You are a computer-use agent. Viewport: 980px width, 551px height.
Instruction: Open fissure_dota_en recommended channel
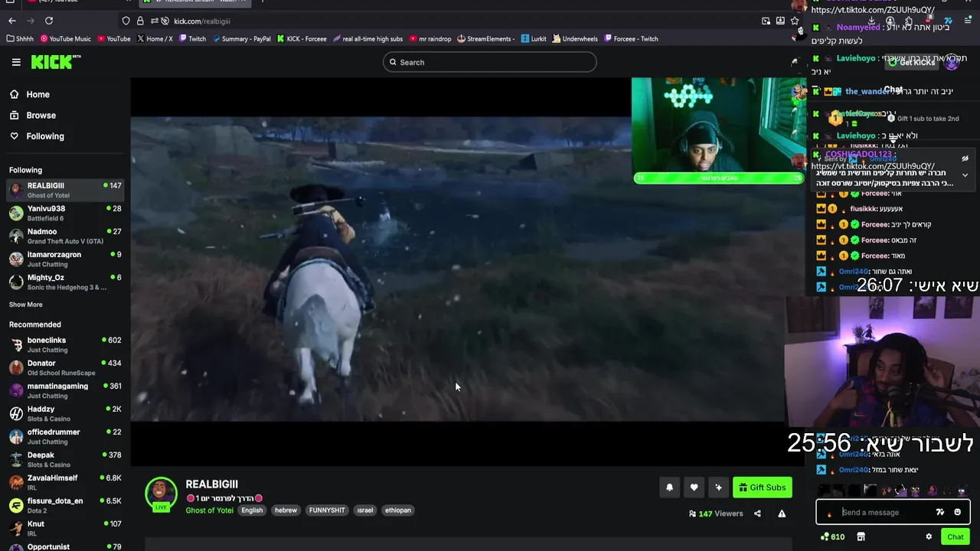click(64, 505)
